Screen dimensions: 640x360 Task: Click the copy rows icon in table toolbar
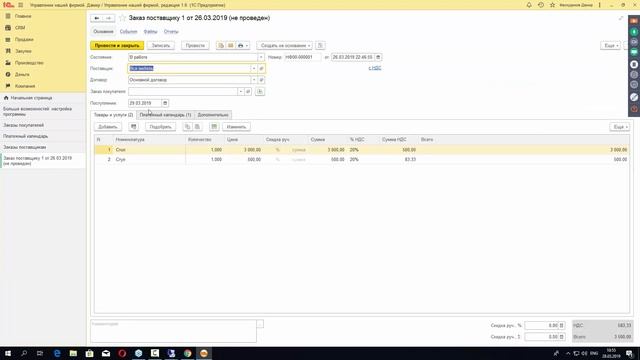pyautogui.click(x=187, y=127)
